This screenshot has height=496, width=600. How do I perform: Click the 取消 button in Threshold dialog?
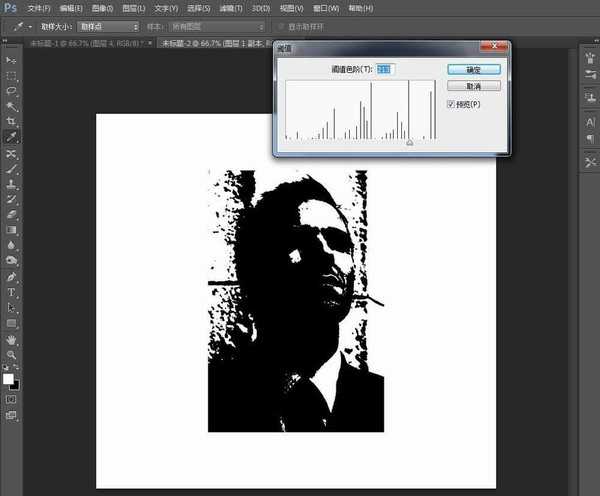click(473, 86)
